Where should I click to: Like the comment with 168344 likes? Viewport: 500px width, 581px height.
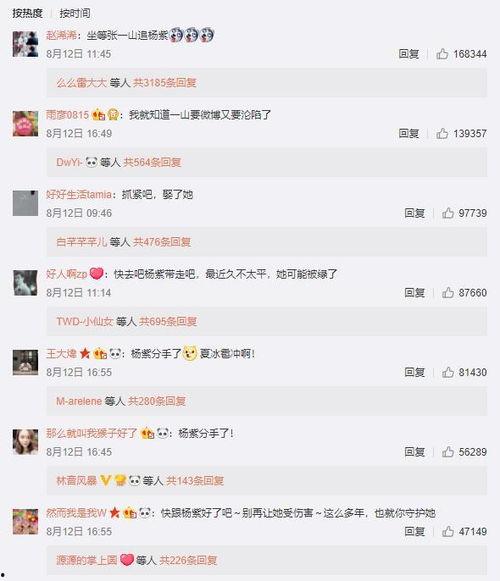click(x=442, y=54)
